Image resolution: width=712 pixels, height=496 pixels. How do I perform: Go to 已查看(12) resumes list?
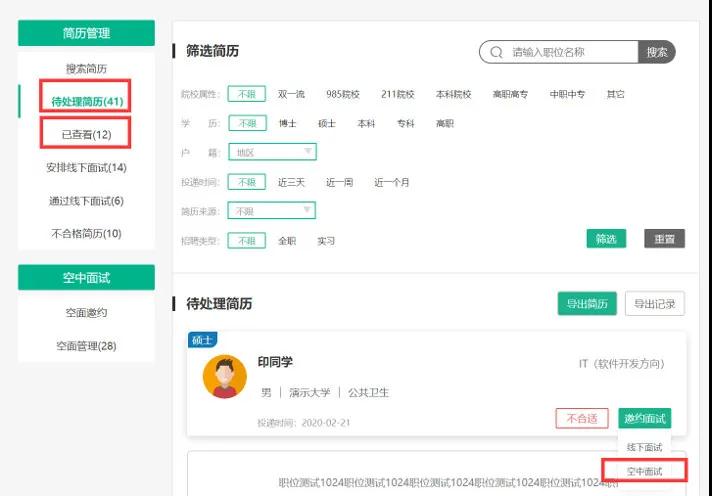coord(86,134)
